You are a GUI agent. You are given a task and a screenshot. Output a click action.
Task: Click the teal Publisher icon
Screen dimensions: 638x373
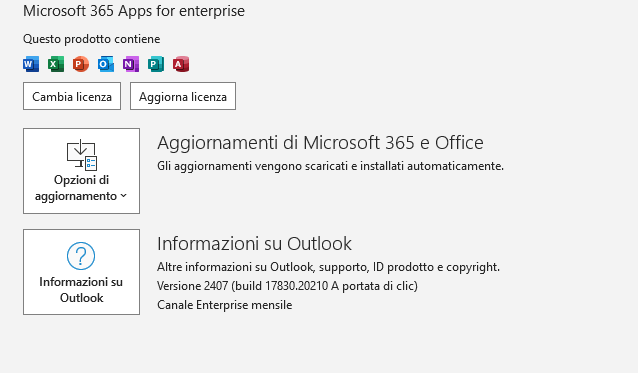(156, 64)
